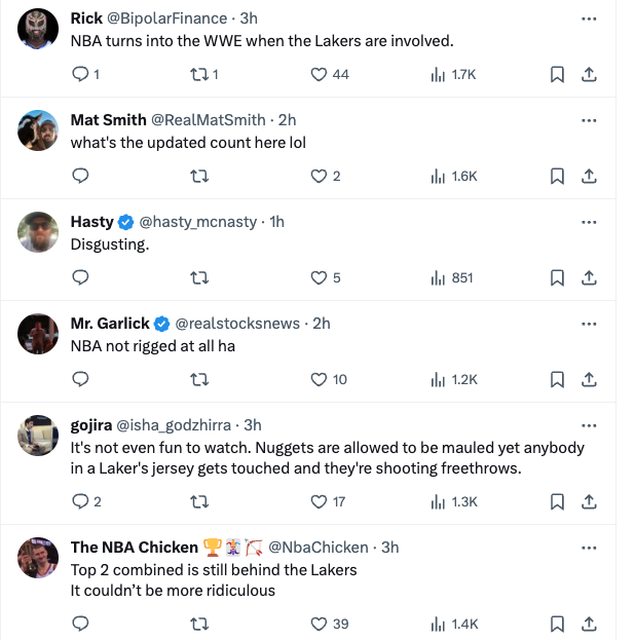This screenshot has height=640, width=635.
Task: Open Mr. Garlick's profile name link
Action: tap(109, 323)
